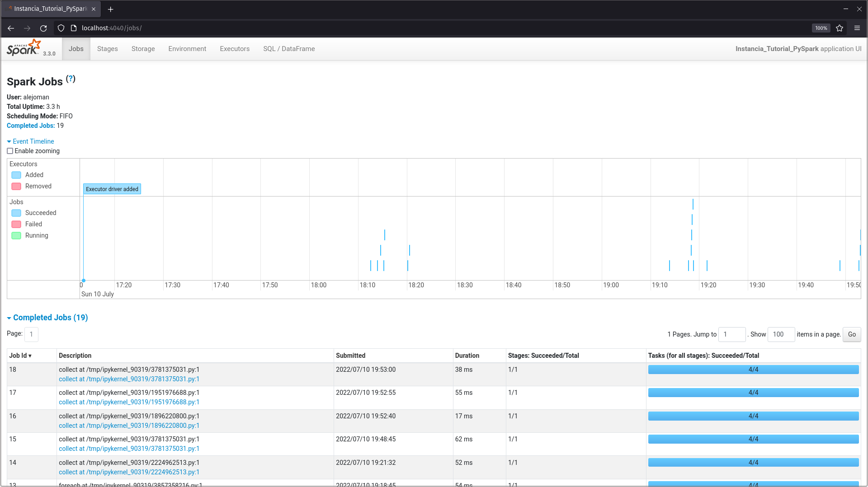Viewport: 868px width, 487px height.
Task: Open job 15 collect 3781375031.py:1 link
Action: (129, 449)
